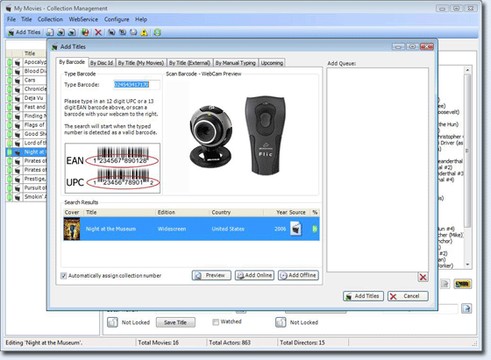Image resolution: width=491 pixels, height=360 pixels.
Task: Select the Upcoming tab
Action: (x=272, y=63)
